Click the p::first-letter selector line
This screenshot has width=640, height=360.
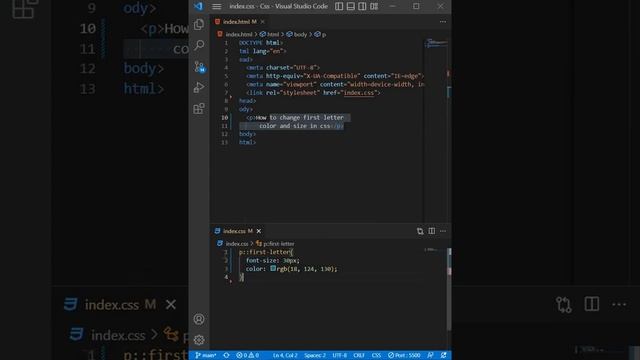(x=266, y=252)
